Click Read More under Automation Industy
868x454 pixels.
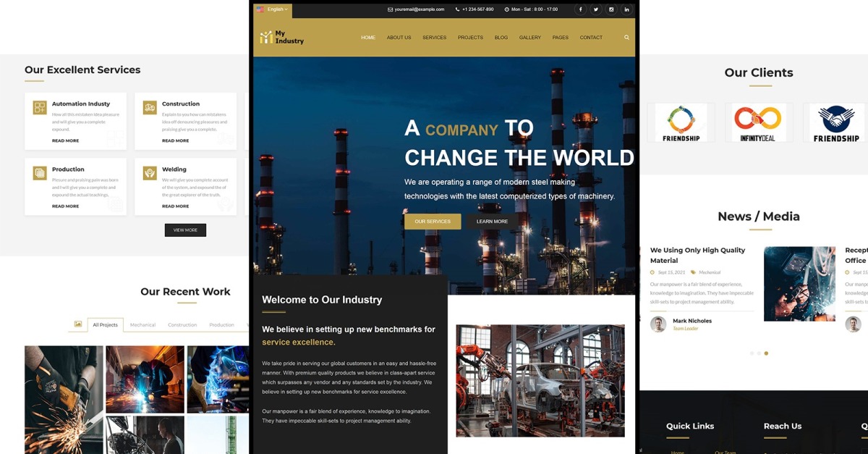coord(65,140)
